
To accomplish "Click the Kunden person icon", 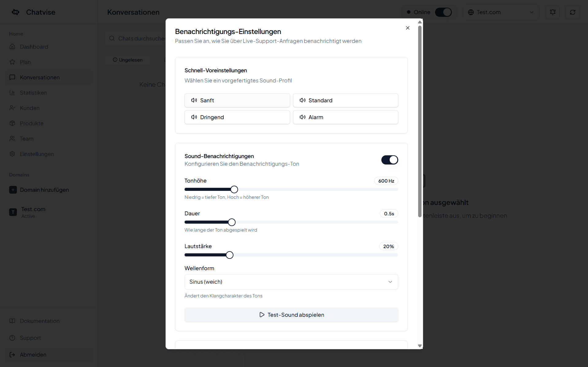I will tap(12, 108).
